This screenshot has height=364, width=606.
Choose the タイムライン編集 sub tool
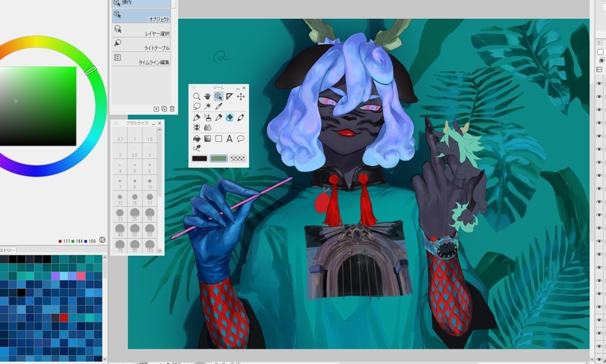pos(142,59)
